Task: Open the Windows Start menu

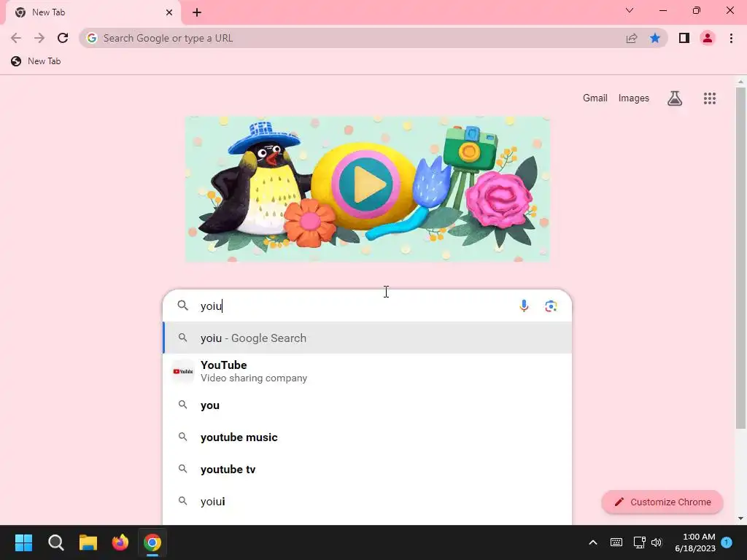Action: click(23, 542)
